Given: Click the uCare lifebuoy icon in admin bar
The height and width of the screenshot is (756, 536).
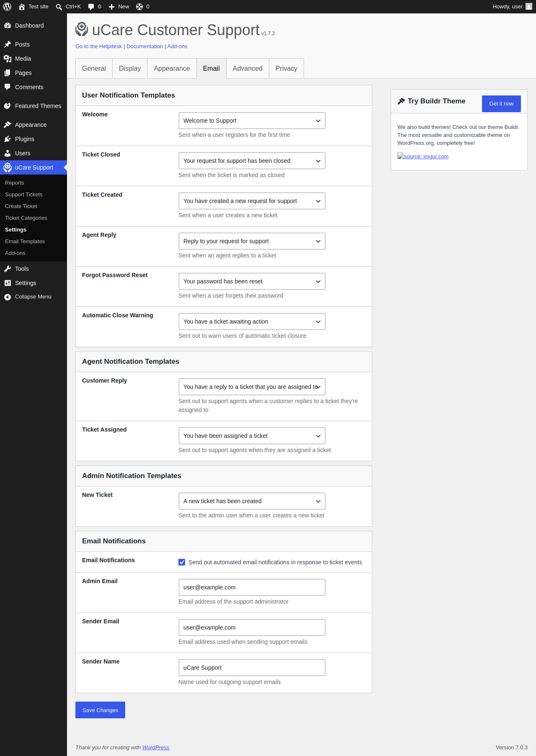Looking at the screenshot, I should (139, 7).
